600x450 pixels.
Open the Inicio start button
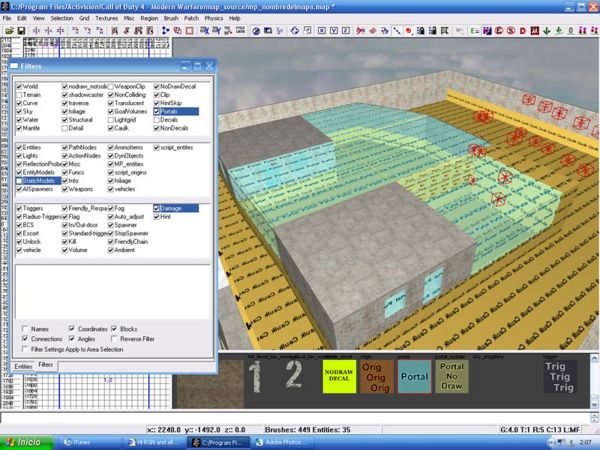coord(26,442)
